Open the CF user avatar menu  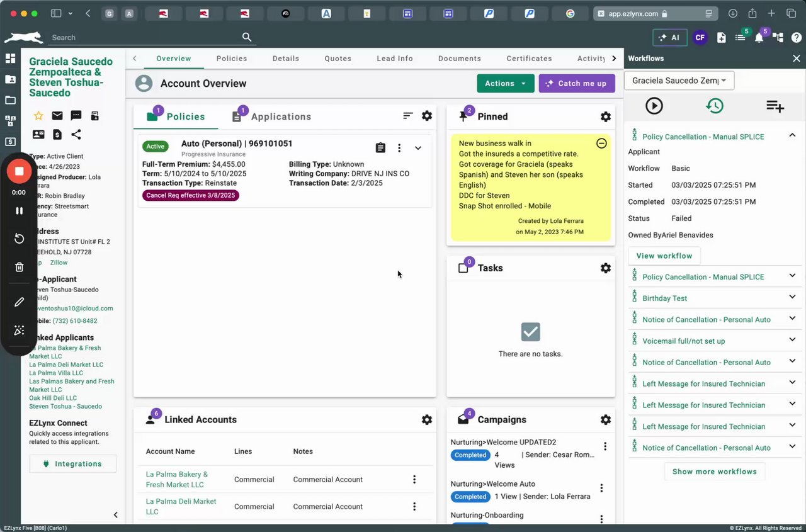coord(700,38)
